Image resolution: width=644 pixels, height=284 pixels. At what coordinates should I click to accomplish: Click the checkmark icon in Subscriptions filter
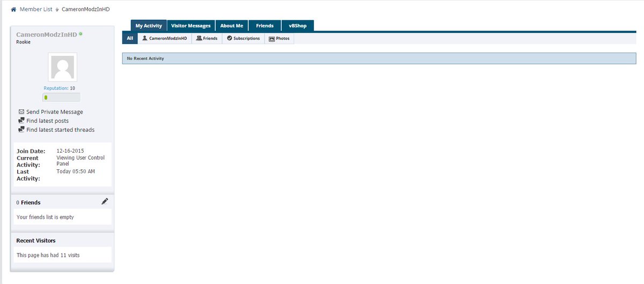[x=229, y=39]
